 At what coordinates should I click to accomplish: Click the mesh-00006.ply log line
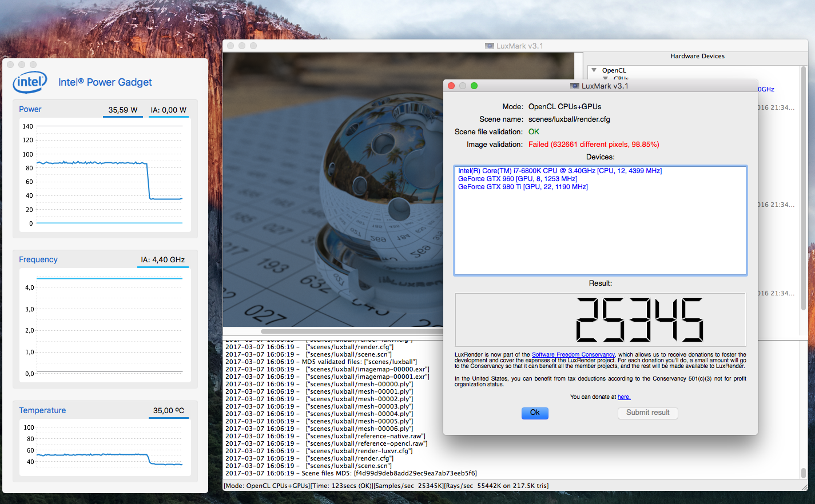pos(319,429)
